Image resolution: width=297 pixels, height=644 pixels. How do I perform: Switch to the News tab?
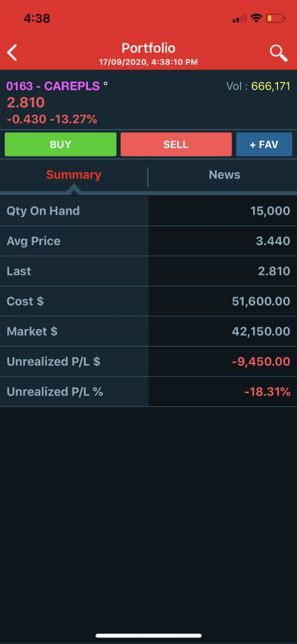click(x=225, y=175)
